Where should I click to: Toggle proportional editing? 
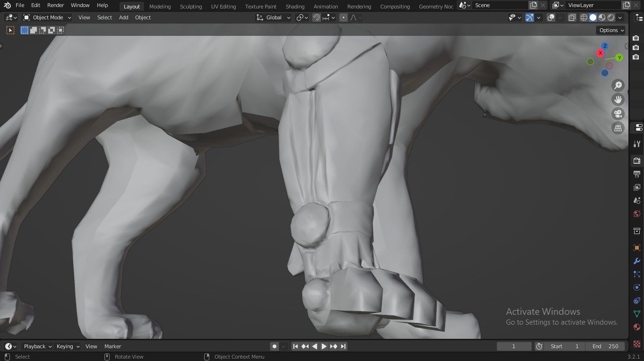pos(343,17)
